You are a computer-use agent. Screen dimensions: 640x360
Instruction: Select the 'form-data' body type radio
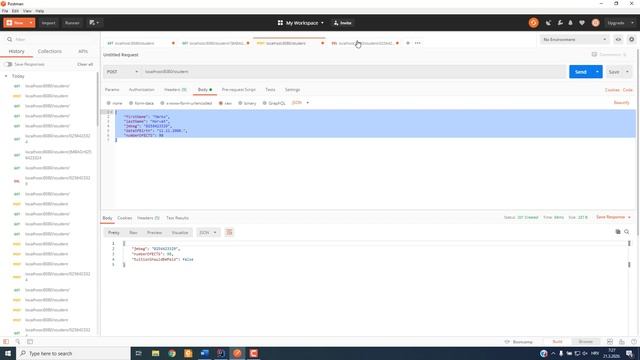pos(131,103)
